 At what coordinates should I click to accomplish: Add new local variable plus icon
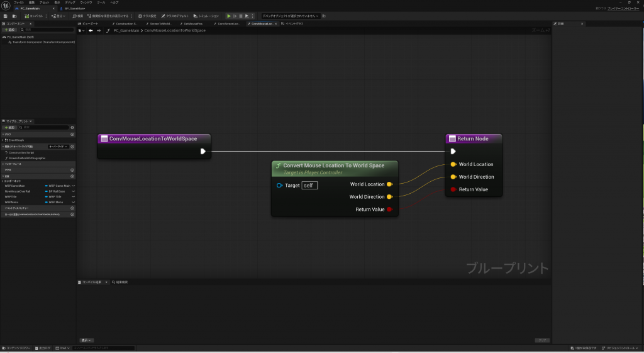[x=72, y=214]
